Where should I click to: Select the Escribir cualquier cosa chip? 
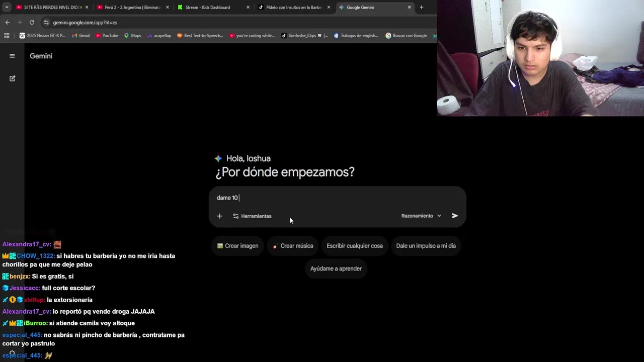tap(355, 246)
